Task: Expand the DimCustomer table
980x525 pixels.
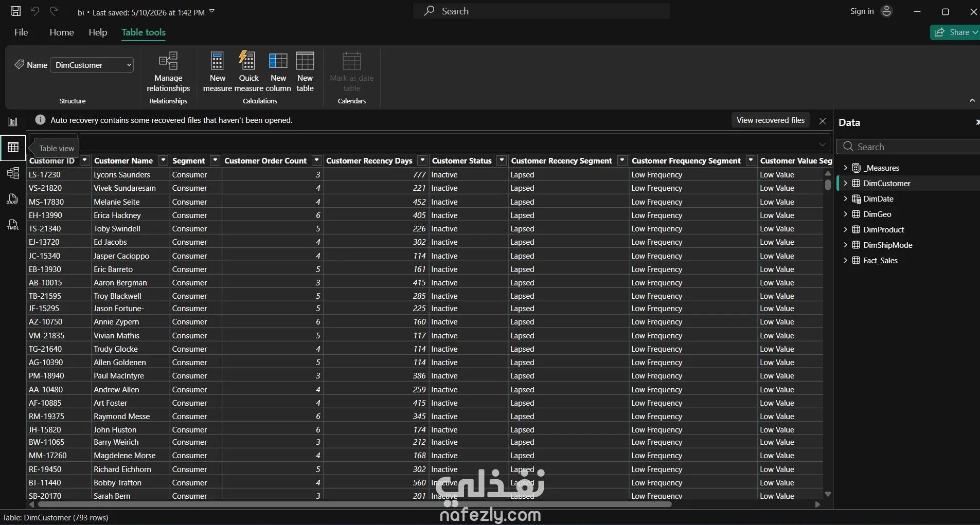Action: (845, 183)
